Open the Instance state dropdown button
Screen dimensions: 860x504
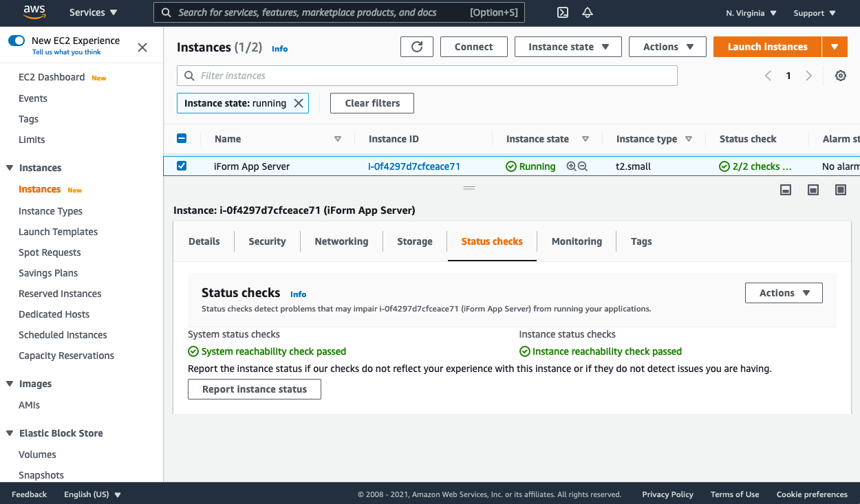[568, 47]
